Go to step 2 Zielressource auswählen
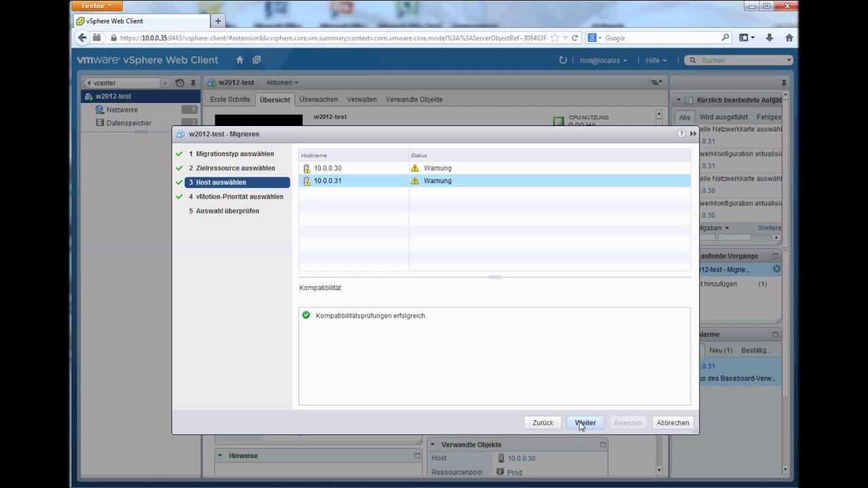 click(x=232, y=168)
